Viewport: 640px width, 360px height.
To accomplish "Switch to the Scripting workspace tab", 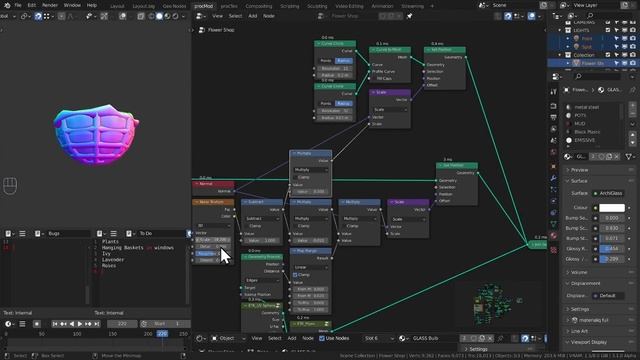I will (289, 6).
